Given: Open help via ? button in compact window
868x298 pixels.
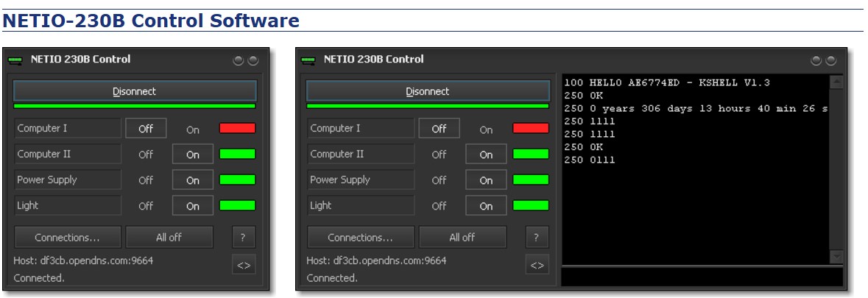Looking at the screenshot, I should (x=243, y=237).
